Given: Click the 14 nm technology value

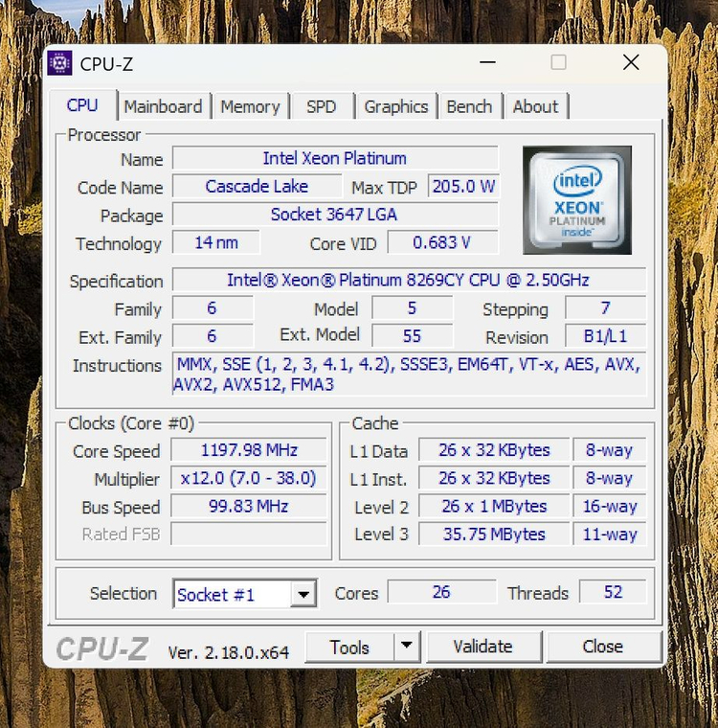Looking at the screenshot, I should pyautogui.click(x=216, y=242).
